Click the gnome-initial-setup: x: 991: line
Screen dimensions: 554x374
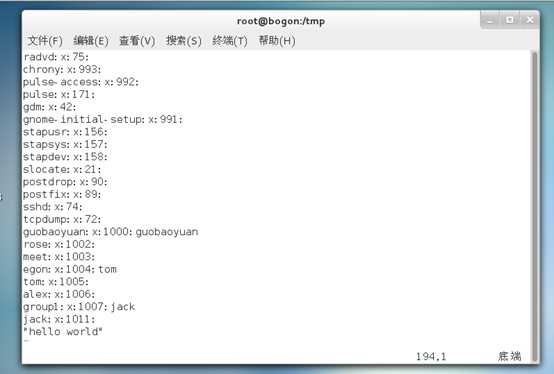103,119
